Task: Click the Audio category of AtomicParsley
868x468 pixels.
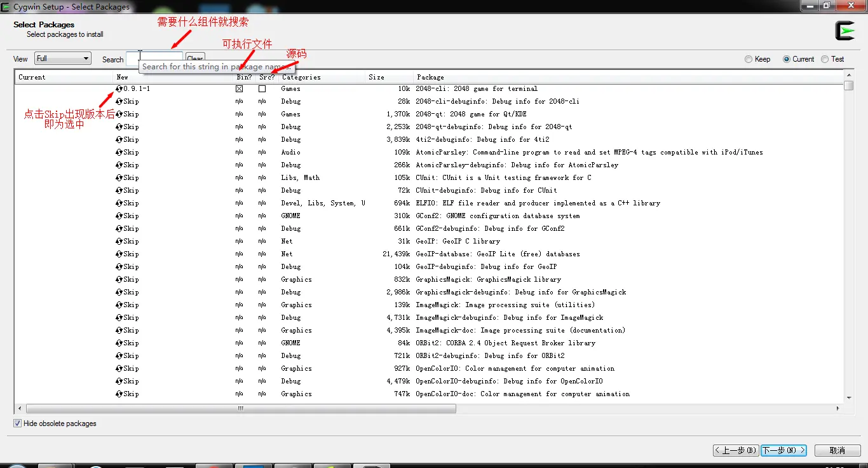Action: pyautogui.click(x=291, y=152)
